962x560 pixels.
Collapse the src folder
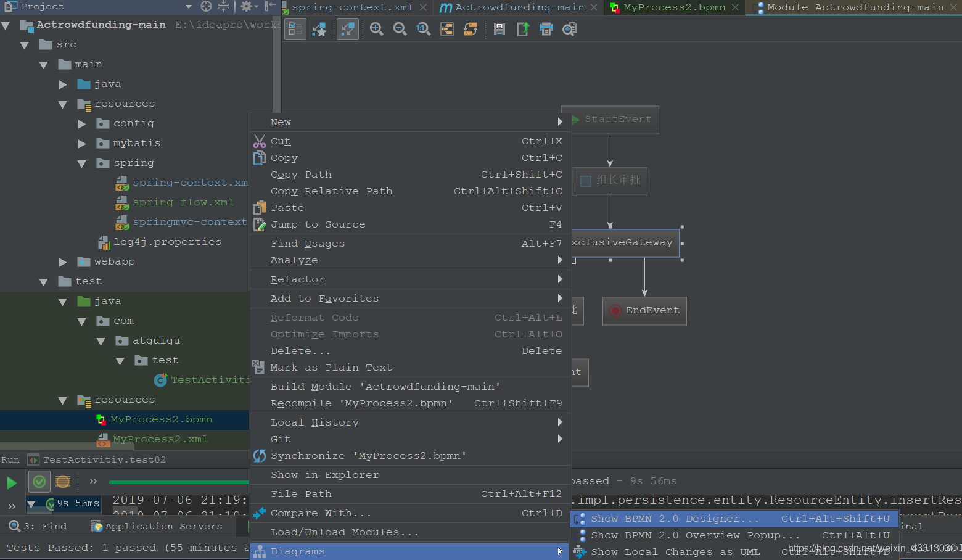click(x=25, y=45)
